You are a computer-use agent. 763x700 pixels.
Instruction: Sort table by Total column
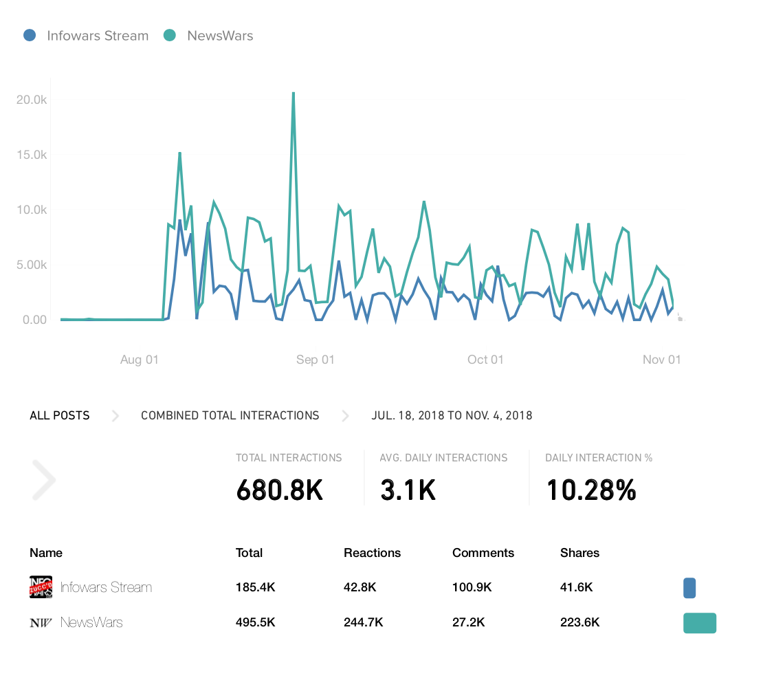point(249,552)
